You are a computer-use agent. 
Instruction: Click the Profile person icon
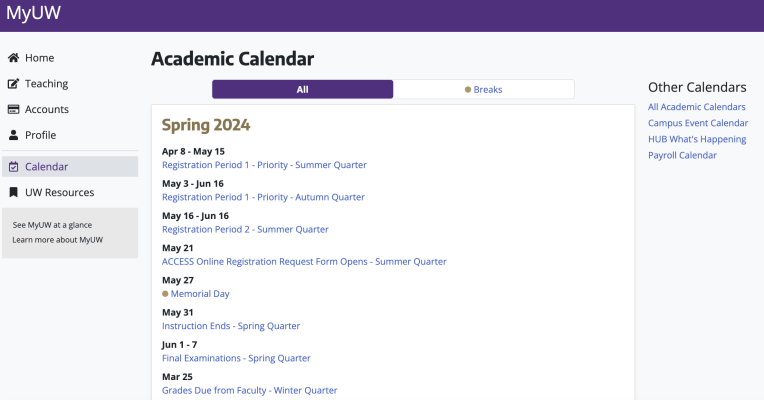14,135
